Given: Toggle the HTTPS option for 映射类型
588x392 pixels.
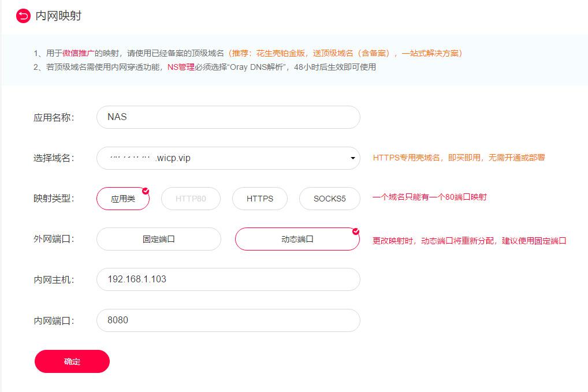Looking at the screenshot, I should (259, 199).
